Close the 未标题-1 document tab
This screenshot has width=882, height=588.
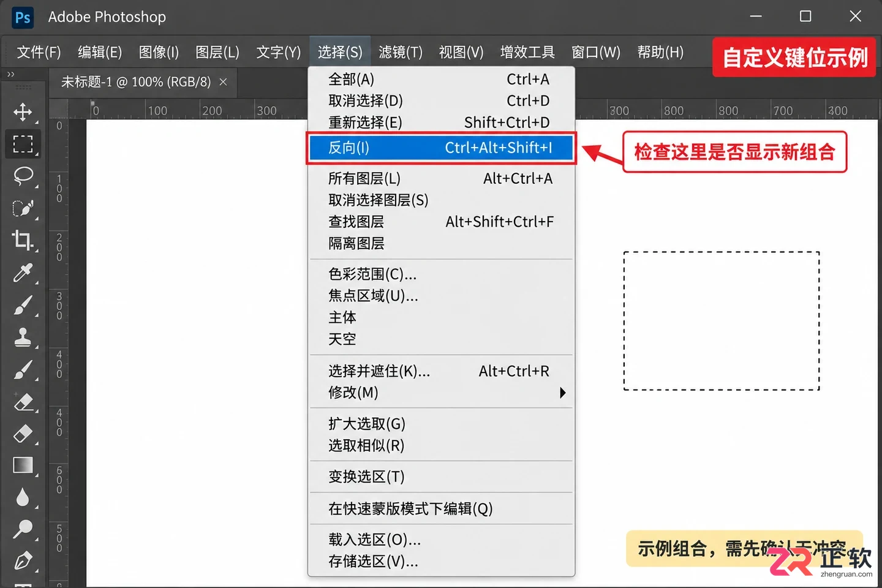pos(224,81)
